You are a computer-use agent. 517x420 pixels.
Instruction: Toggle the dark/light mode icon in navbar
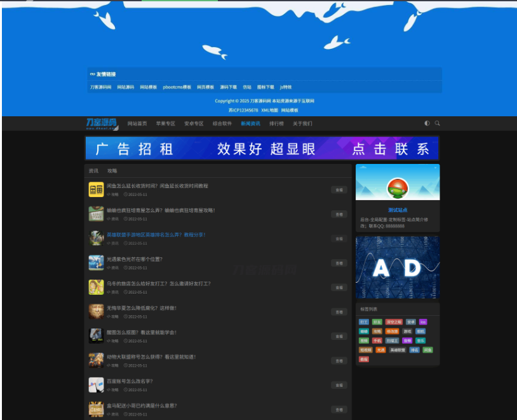(x=427, y=123)
